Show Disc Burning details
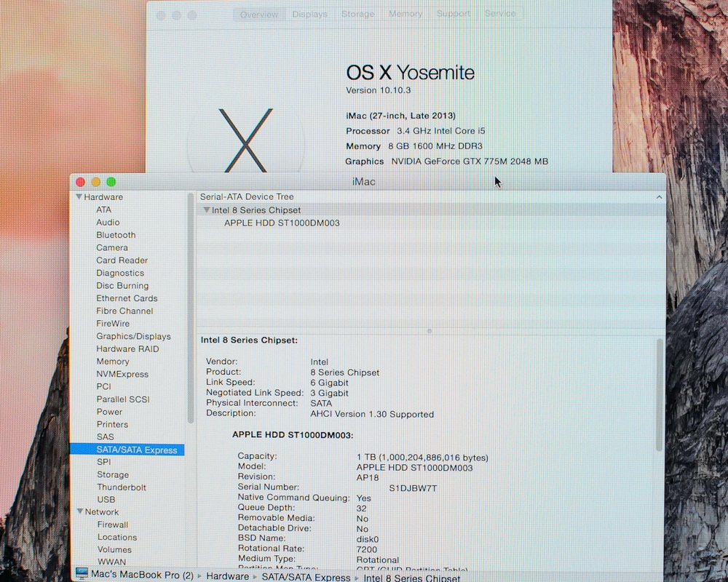 [122, 285]
